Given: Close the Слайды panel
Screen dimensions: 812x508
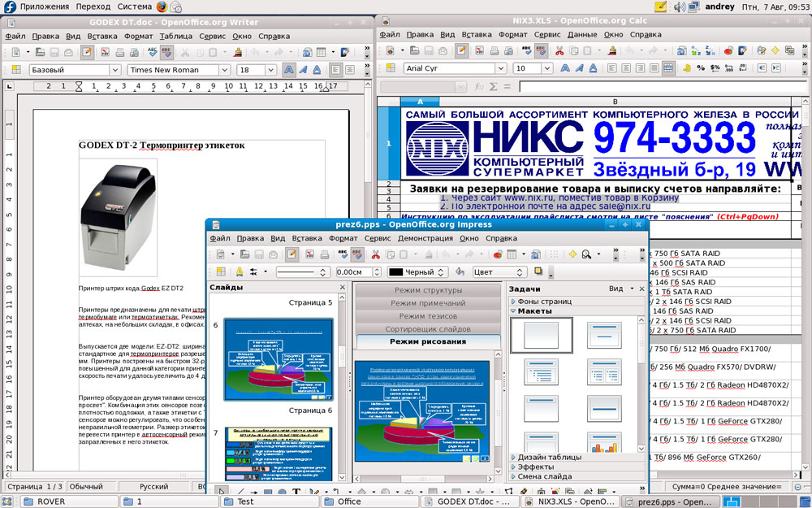Looking at the screenshot, I should click(x=343, y=287).
